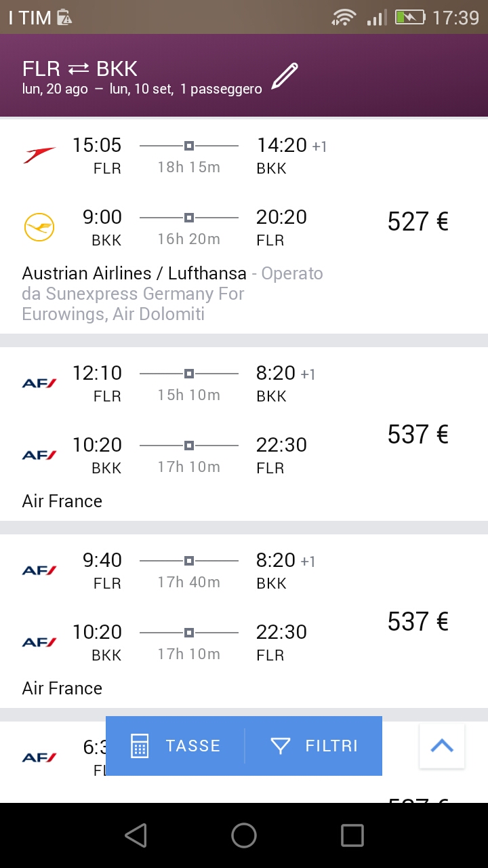Viewport: 488px width, 868px height.
Task: Tap the funnel icon for Filtri
Action: pyautogui.click(x=280, y=746)
